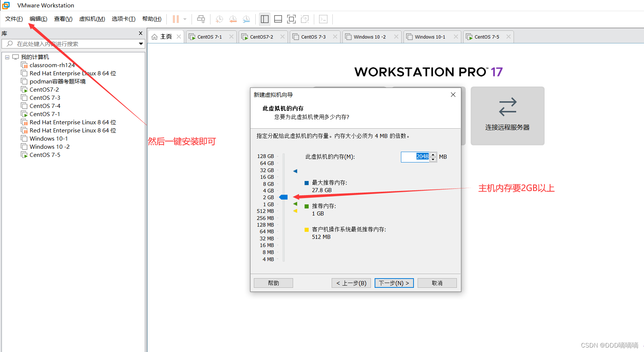Image resolution: width=644 pixels, height=352 pixels.
Task: Open the library search dropdown arrow
Action: coord(141,44)
